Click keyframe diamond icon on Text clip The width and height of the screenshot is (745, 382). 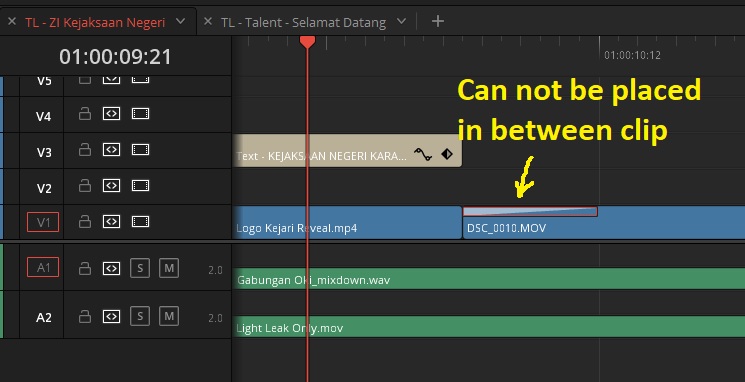coord(447,154)
